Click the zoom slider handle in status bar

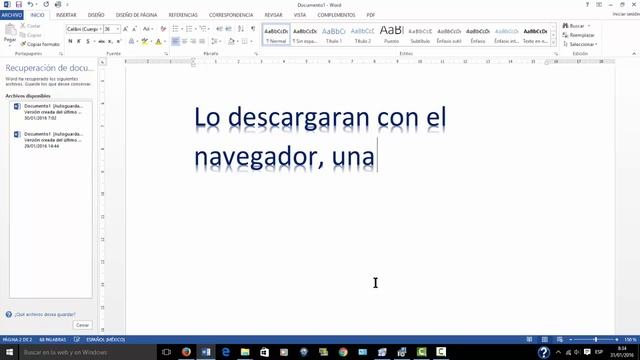(x=596, y=340)
